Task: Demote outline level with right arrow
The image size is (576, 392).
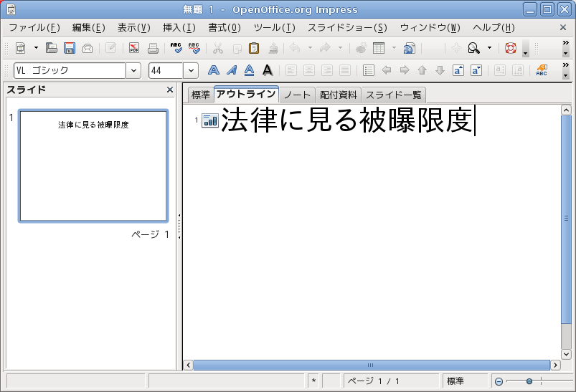Action: point(405,70)
